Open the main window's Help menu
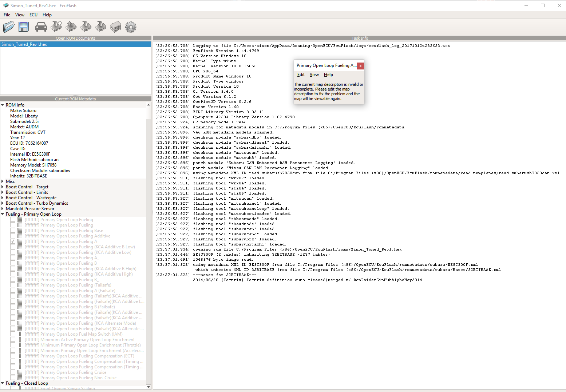Screen dimensions: 566x392 pyautogui.click(x=47, y=15)
